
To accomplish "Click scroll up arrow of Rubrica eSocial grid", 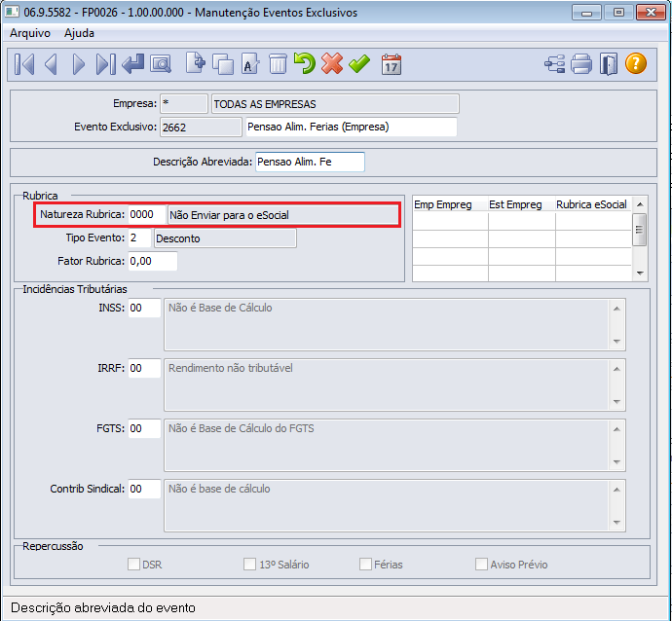I will click(x=640, y=204).
